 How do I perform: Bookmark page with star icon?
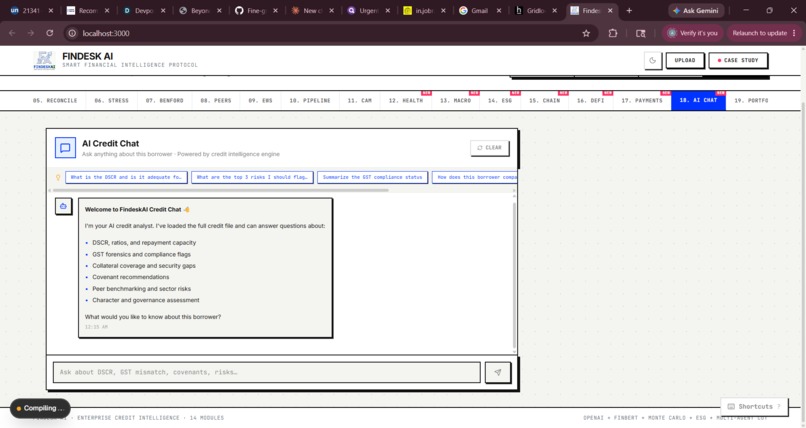click(586, 33)
